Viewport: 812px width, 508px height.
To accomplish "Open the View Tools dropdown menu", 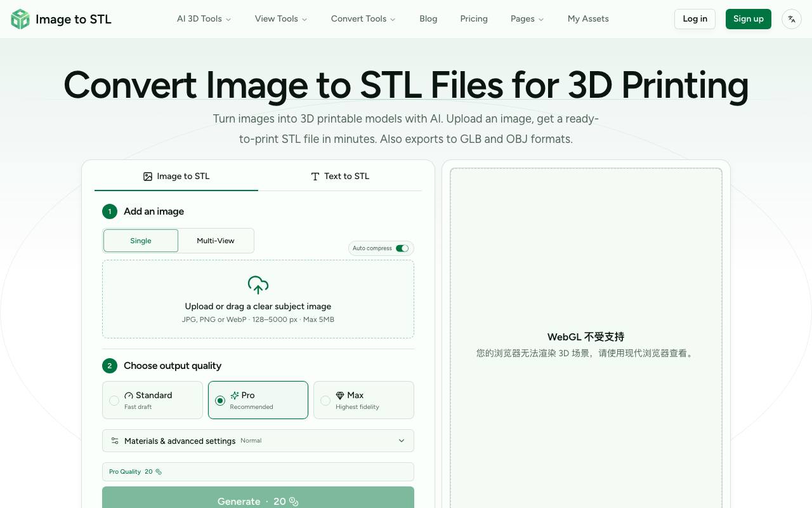I will tap(281, 19).
